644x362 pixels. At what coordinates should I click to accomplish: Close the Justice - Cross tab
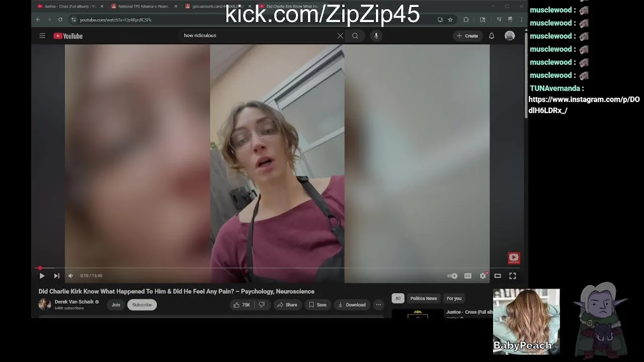102,7
